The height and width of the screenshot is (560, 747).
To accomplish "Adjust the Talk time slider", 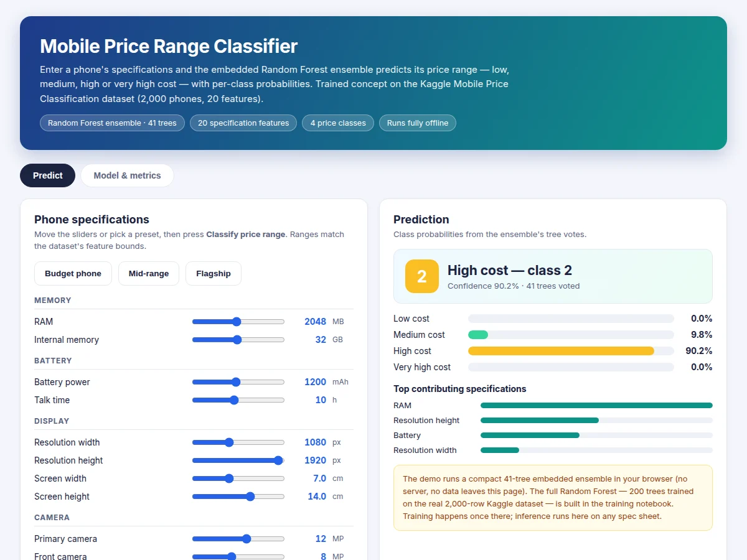I will click(x=238, y=400).
